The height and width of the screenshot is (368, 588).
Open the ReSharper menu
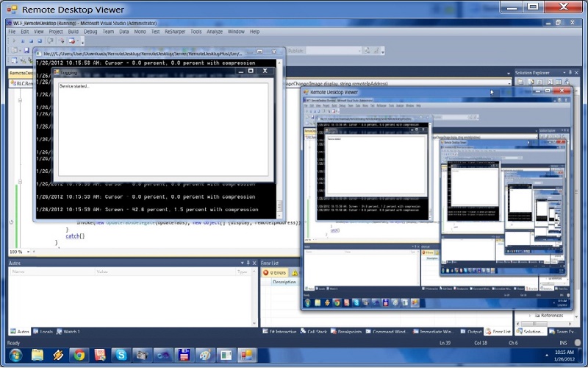point(175,32)
